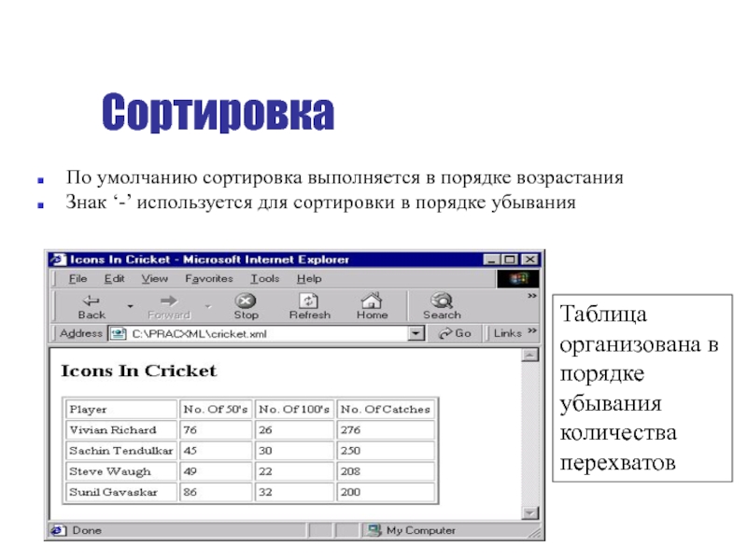Click the Go arrow button
Screen dimensions: 747x560
click(x=455, y=333)
